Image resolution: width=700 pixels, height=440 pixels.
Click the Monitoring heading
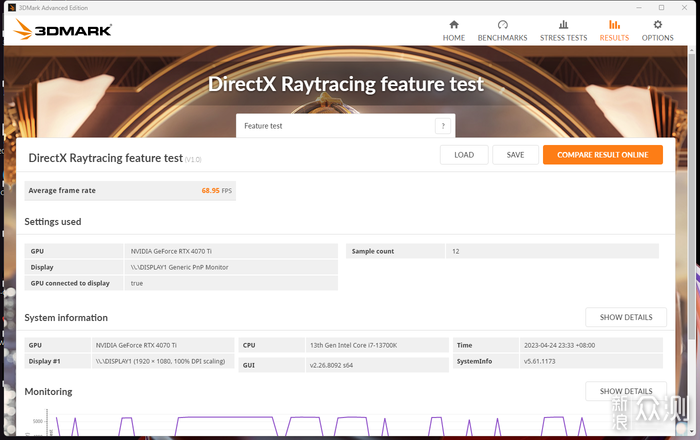coord(48,392)
